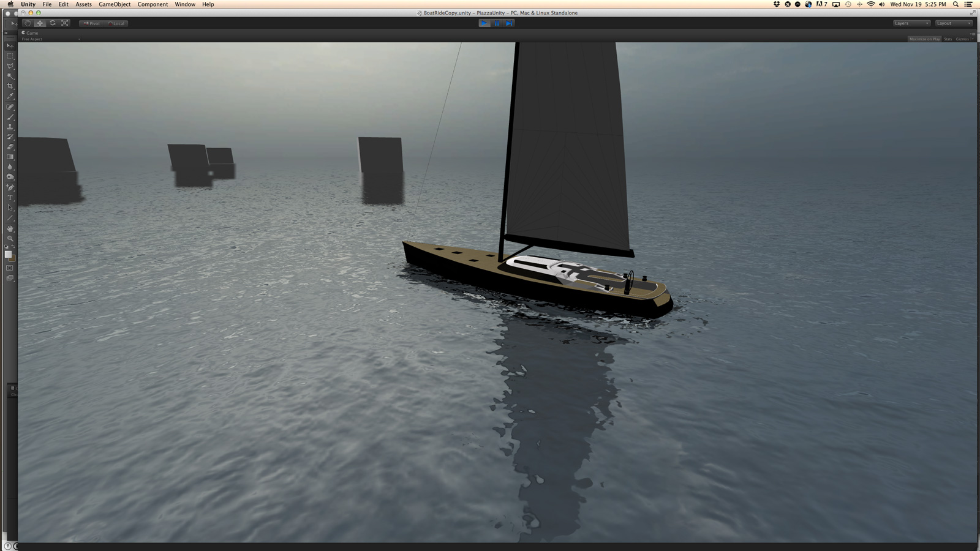Select the Unity Hand tool

click(x=28, y=23)
